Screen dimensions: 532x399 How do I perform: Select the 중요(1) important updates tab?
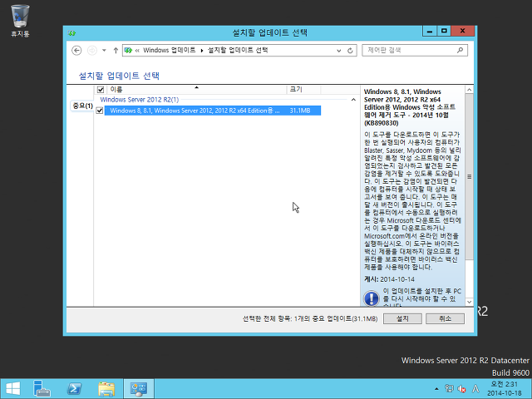[x=82, y=106]
